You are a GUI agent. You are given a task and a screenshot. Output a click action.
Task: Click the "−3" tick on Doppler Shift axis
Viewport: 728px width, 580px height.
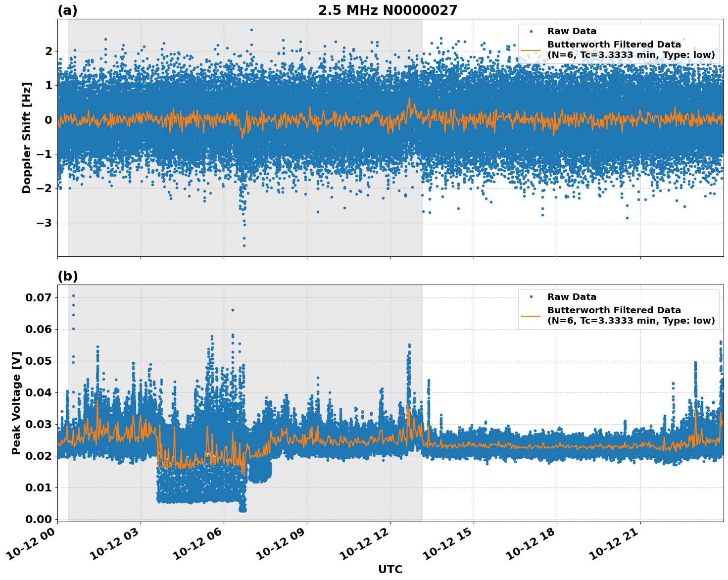pos(45,223)
